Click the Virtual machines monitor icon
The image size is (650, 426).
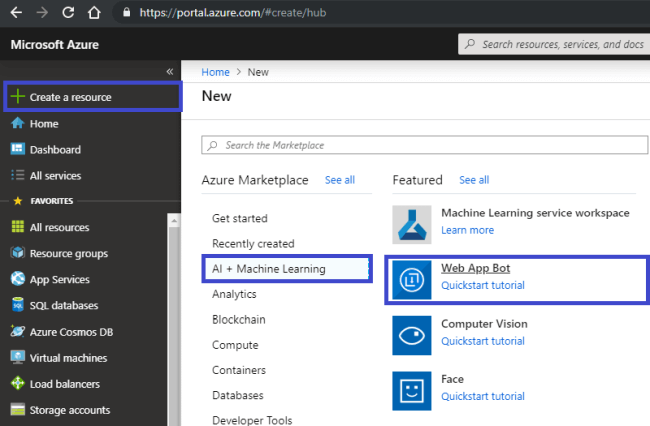click(18, 357)
